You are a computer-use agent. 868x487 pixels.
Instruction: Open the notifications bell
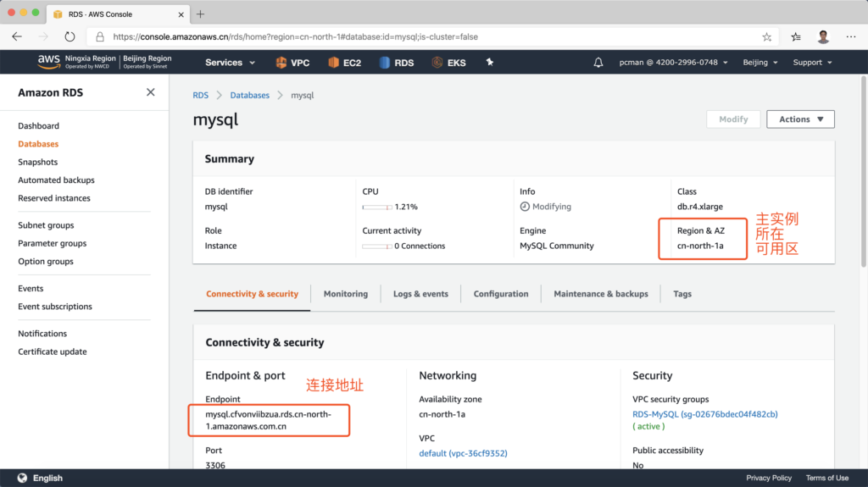pos(598,63)
